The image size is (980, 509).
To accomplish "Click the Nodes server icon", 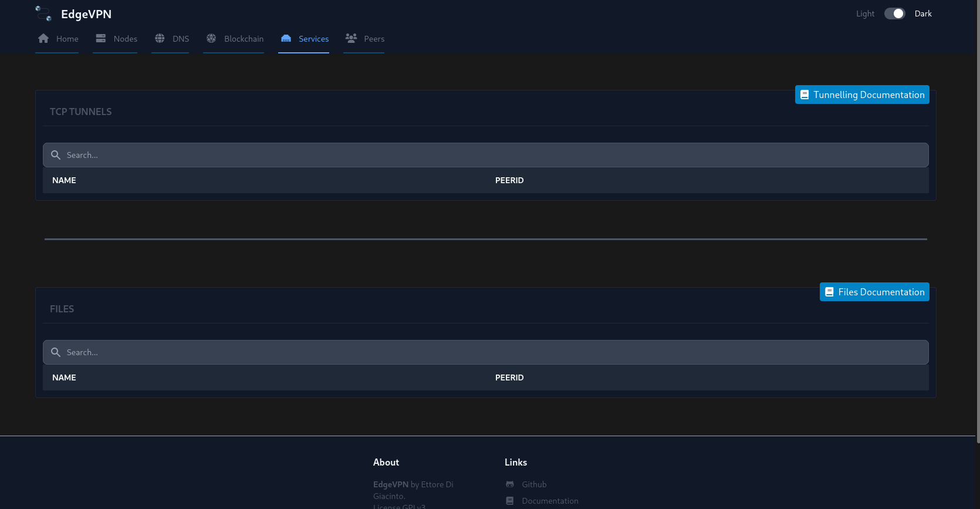I will (101, 38).
